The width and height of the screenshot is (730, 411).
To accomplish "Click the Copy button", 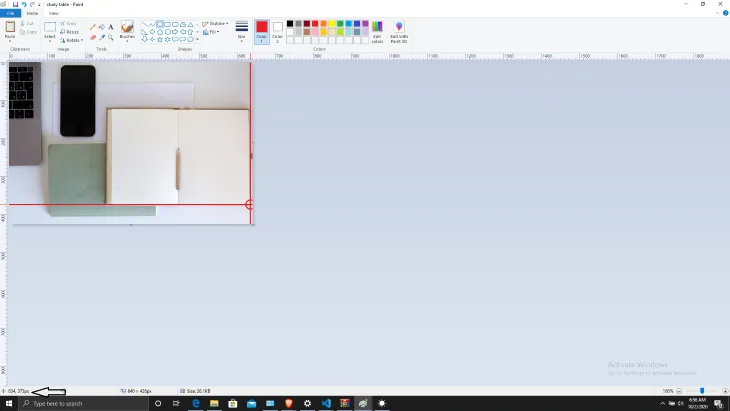I will pos(28,32).
